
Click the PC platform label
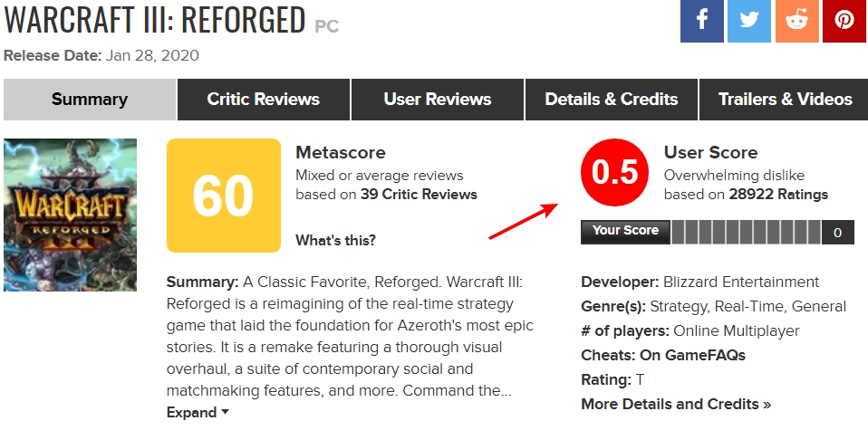tap(326, 26)
